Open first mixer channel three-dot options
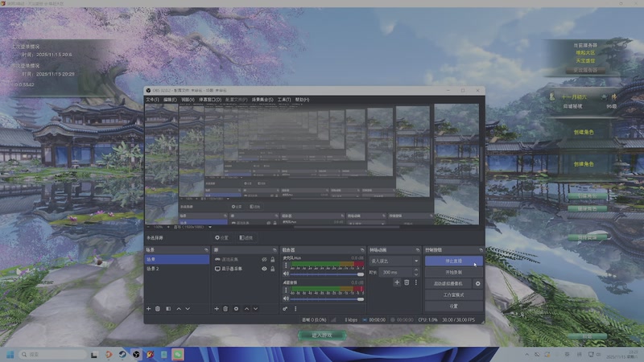 click(x=286, y=265)
